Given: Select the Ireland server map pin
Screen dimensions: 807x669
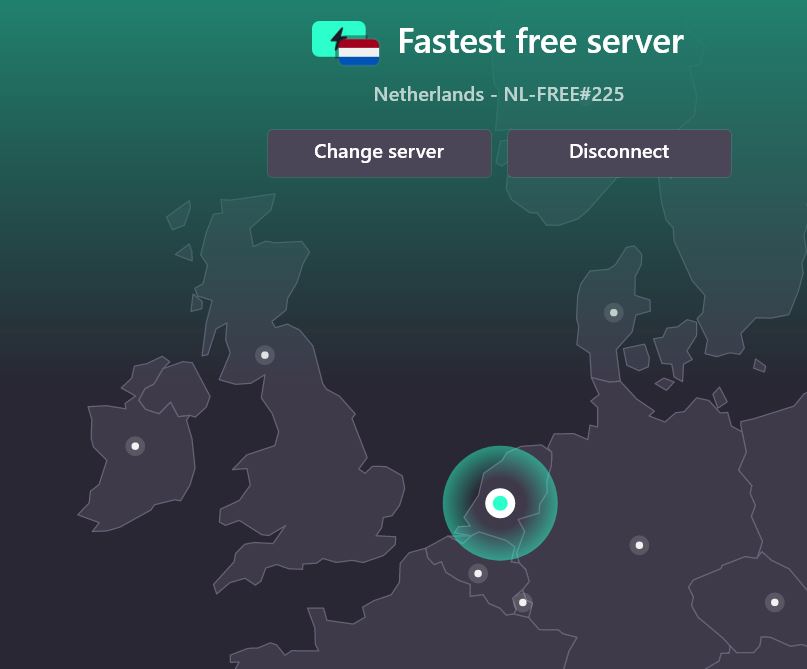Looking at the screenshot, I should 135,446.
